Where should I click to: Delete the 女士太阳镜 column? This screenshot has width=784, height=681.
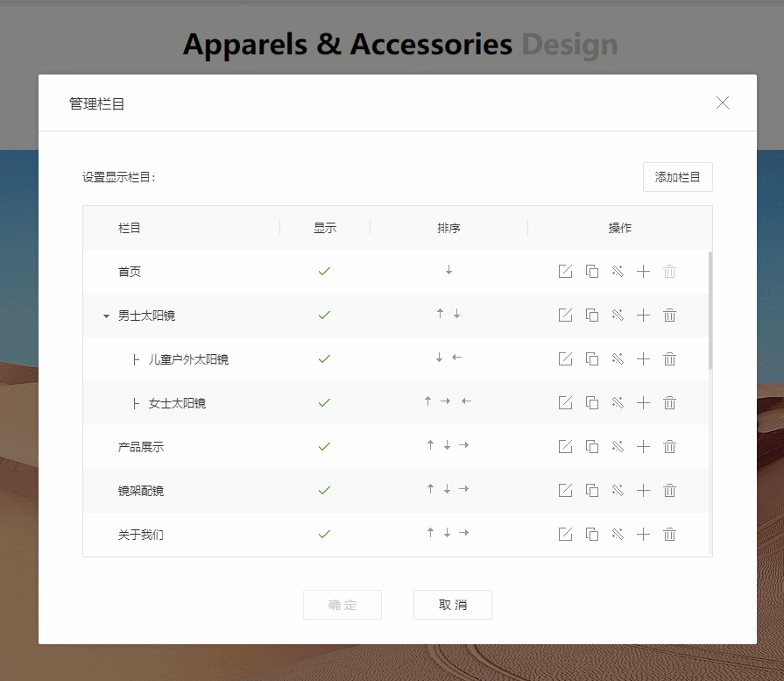coord(669,403)
